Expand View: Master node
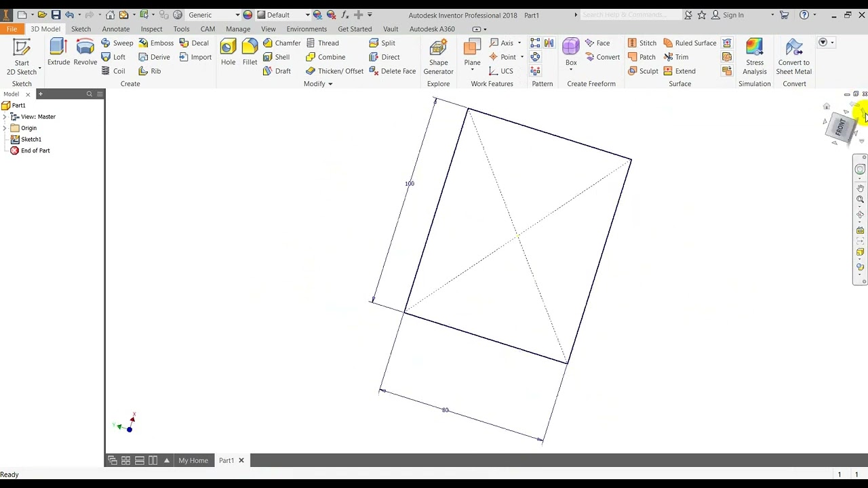The image size is (868, 488). 5,117
